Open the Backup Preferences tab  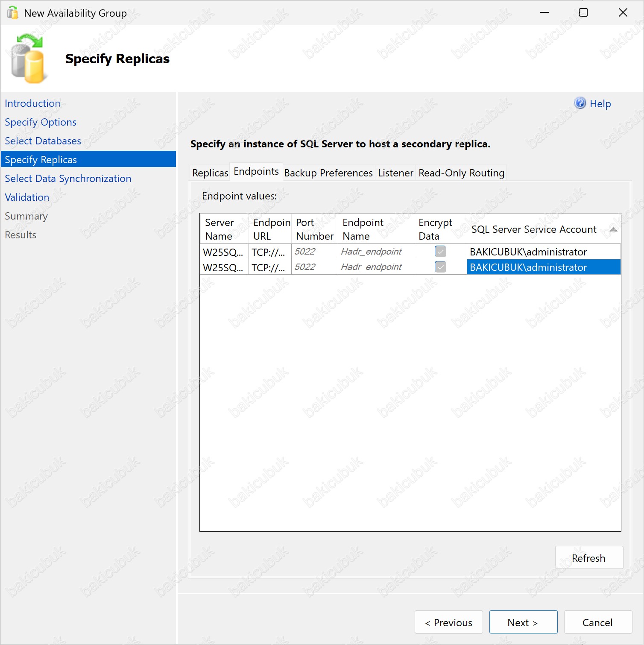pyautogui.click(x=328, y=173)
